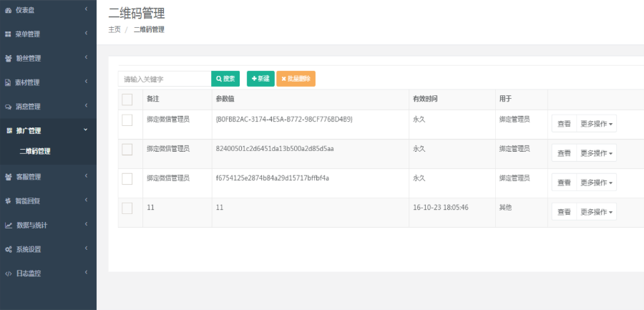Viewport: 644px width, 310px height.
Task: Click the code icon beside 日志监控
Action: point(8,273)
